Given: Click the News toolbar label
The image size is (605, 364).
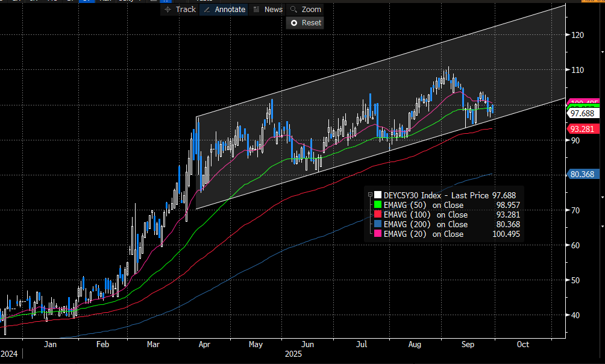Looking at the screenshot, I should (273, 10).
